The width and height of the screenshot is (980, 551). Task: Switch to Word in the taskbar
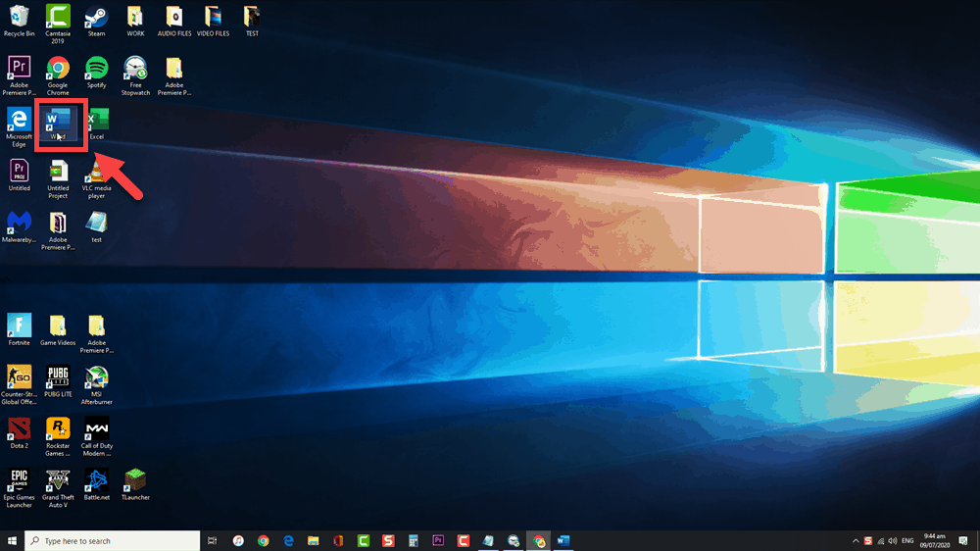coord(563,540)
